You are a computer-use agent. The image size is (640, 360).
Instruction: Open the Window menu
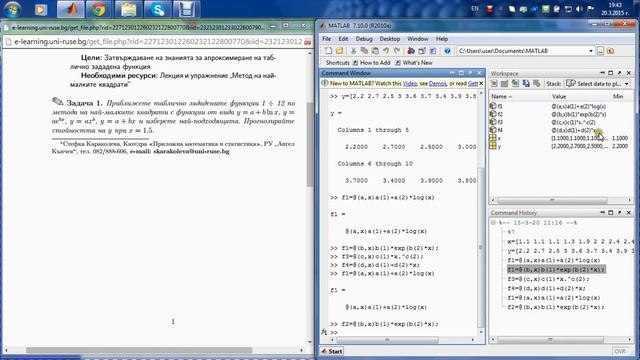[418, 39]
